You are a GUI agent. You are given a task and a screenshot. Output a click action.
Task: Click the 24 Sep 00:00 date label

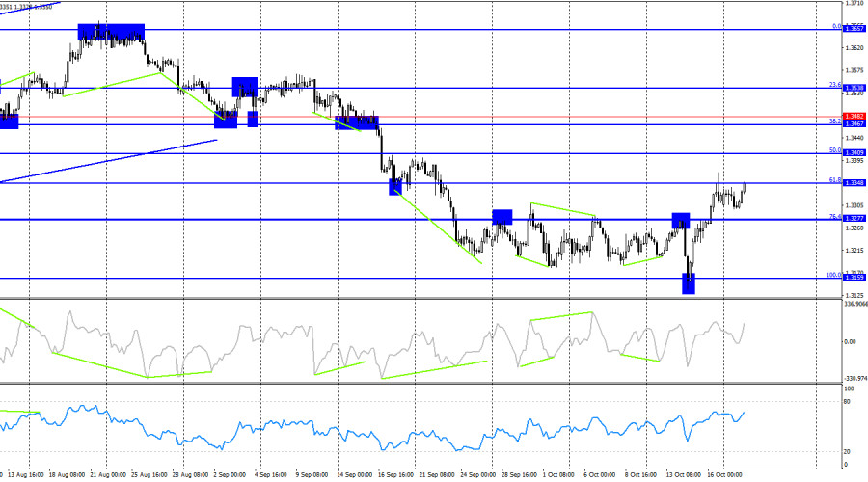click(x=477, y=475)
